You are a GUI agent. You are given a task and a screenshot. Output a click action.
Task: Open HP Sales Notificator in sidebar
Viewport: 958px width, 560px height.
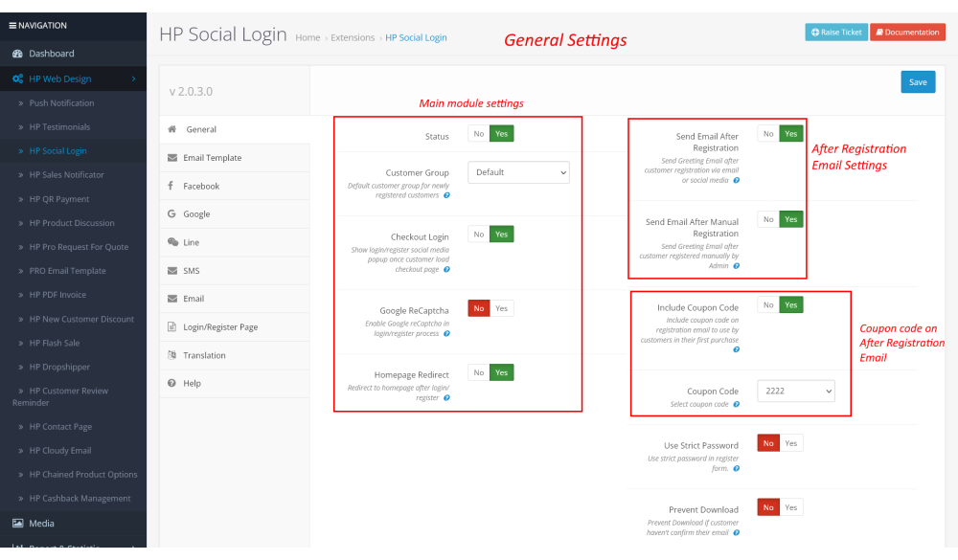(x=67, y=174)
